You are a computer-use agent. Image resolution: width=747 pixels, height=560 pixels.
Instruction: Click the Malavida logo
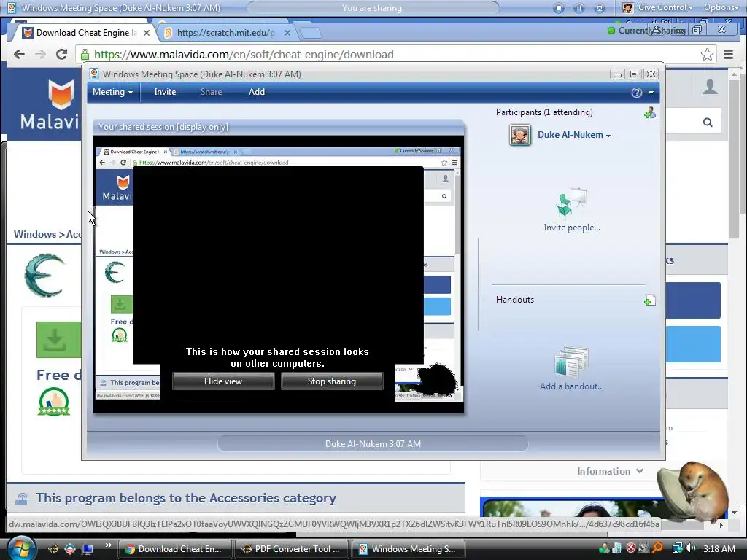coord(50,105)
